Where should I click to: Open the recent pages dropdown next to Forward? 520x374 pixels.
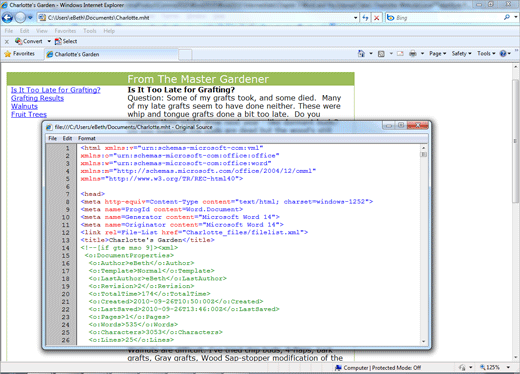tap(30, 18)
